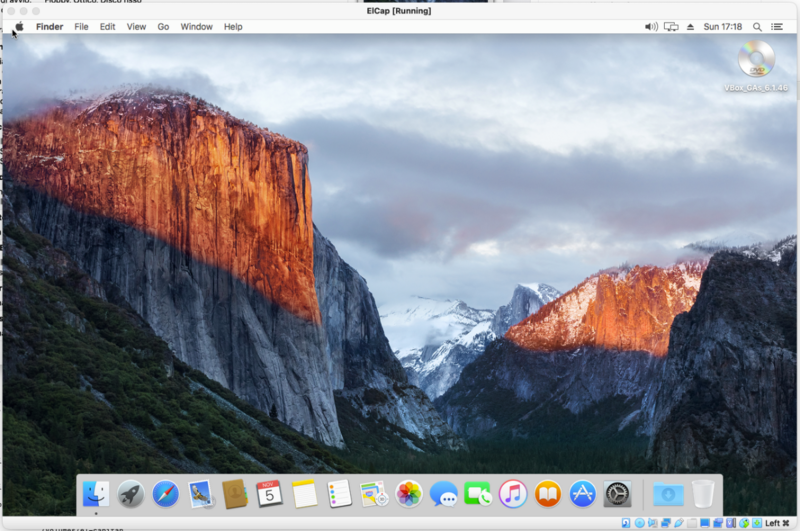Open the Go menu
800x531 pixels.
tap(163, 27)
